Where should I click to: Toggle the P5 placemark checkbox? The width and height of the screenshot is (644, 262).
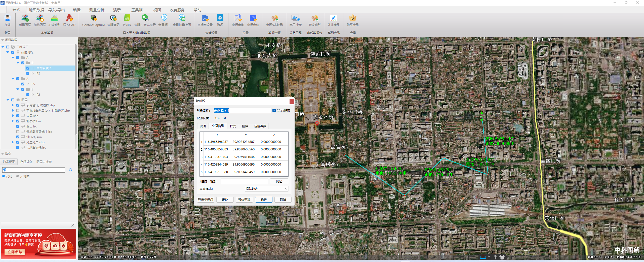point(23,84)
